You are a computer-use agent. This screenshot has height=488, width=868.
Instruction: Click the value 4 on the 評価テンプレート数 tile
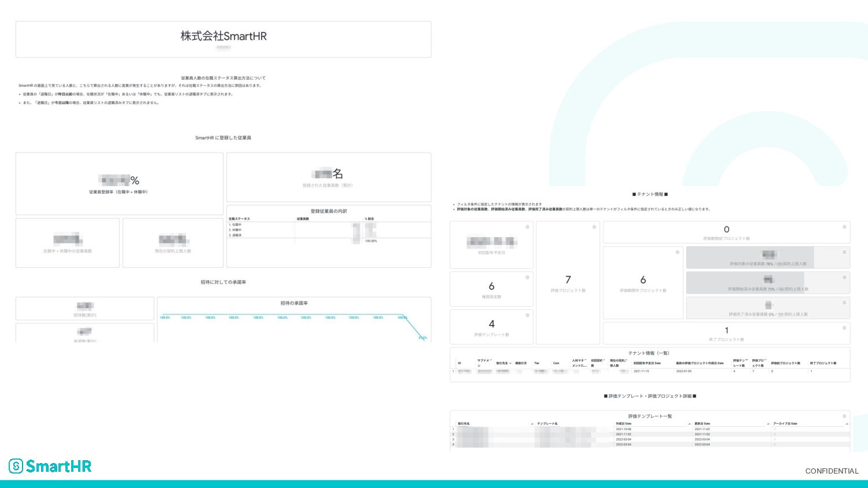pos(491,324)
